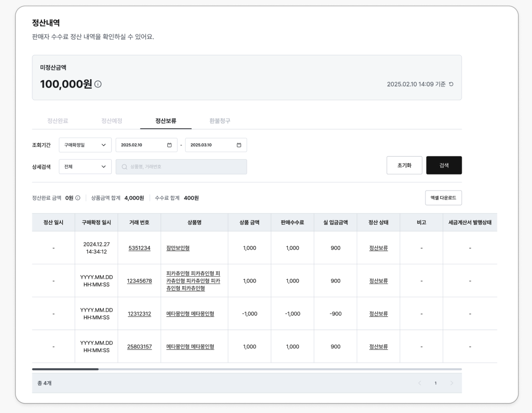The height and width of the screenshot is (413, 532).
Task: Open the 잠만보인형 product link
Action: pos(178,248)
